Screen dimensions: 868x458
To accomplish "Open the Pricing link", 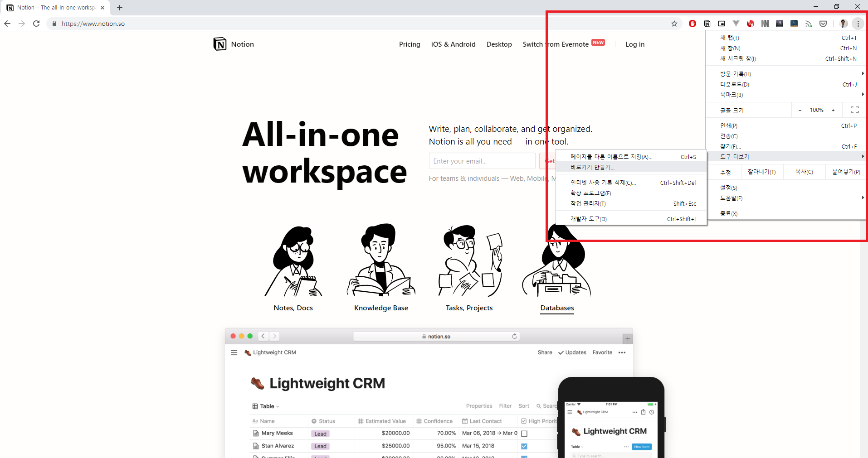I will click(x=410, y=44).
